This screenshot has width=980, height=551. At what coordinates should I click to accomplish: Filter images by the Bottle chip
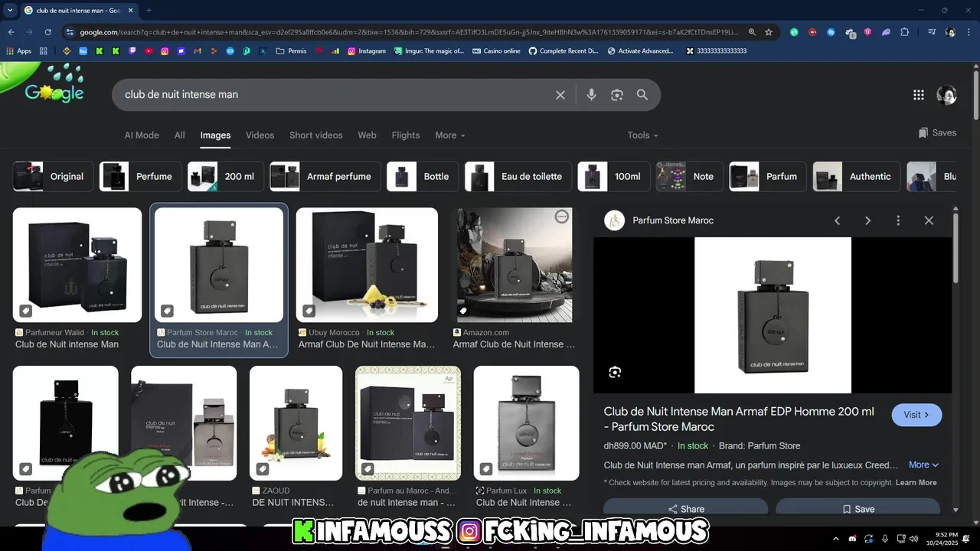click(x=423, y=176)
